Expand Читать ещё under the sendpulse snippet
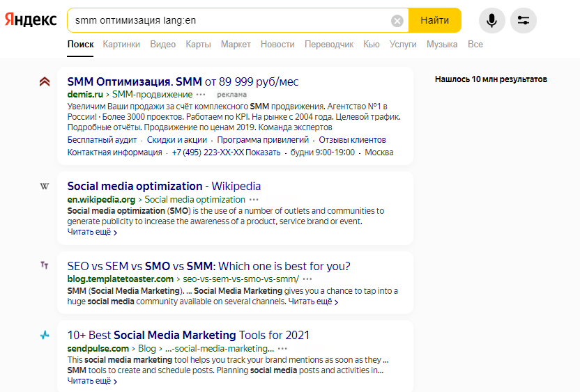Viewport: 580px width, 392px height. click(x=92, y=381)
